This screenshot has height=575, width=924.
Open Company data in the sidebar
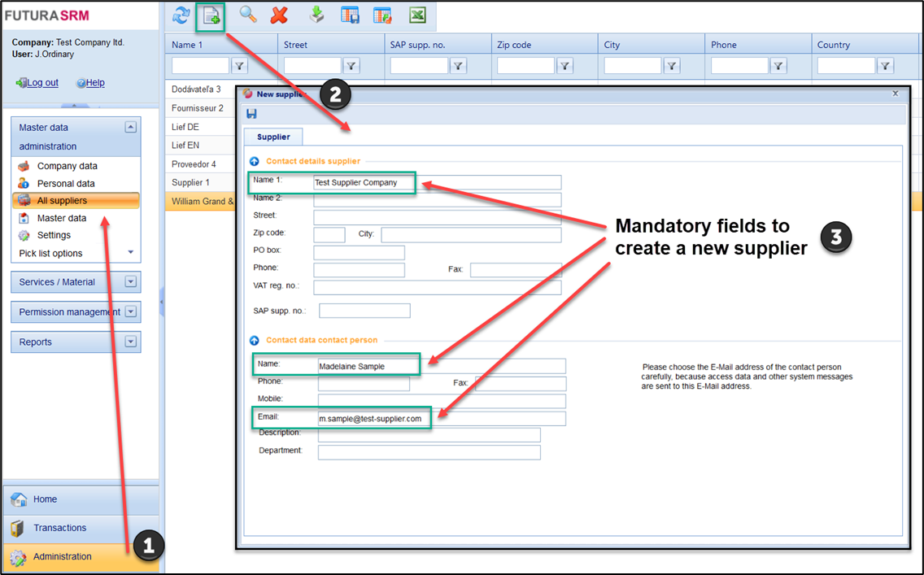tap(67, 166)
